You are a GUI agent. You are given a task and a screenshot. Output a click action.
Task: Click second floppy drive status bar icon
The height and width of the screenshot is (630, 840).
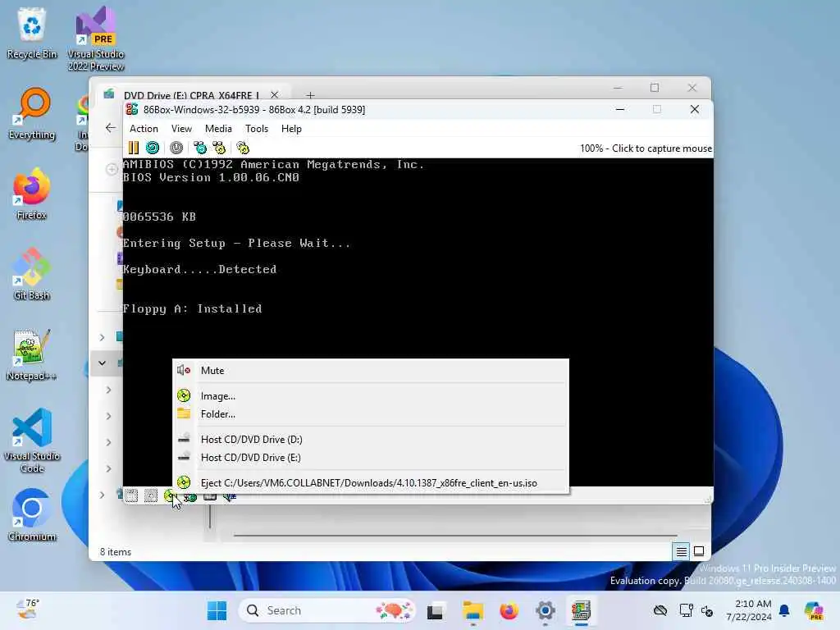tap(151, 496)
